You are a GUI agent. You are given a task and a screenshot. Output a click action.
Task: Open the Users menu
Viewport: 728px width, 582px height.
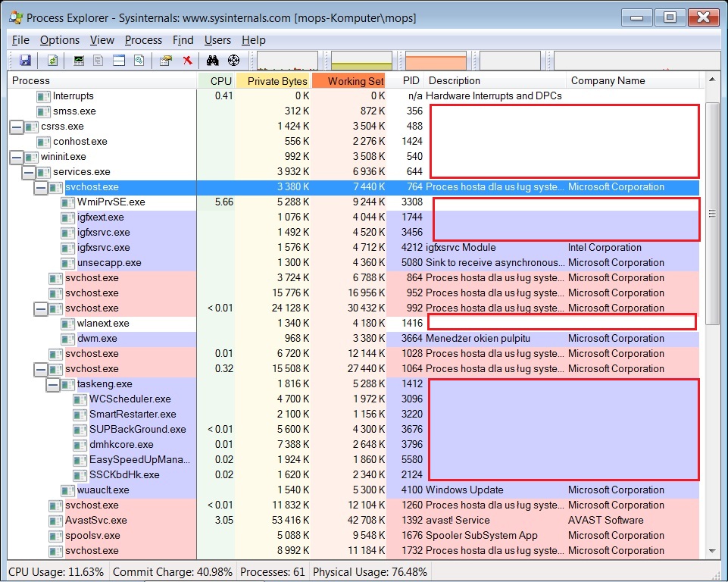tap(217, 40)
